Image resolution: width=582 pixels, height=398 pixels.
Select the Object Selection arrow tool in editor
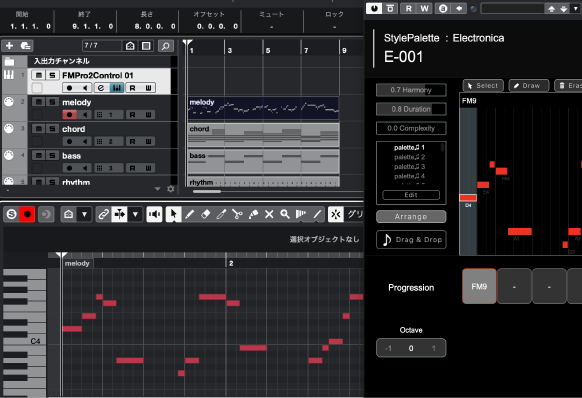(173, 214)
